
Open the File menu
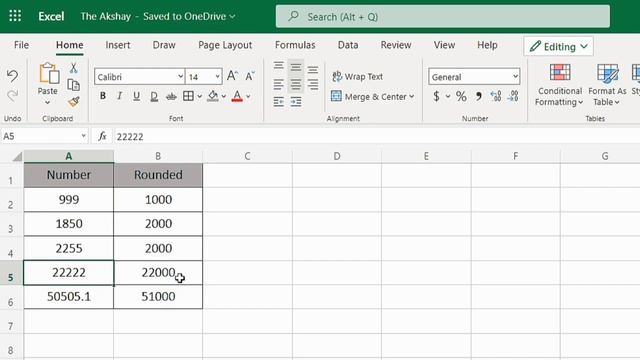[21, 45]
